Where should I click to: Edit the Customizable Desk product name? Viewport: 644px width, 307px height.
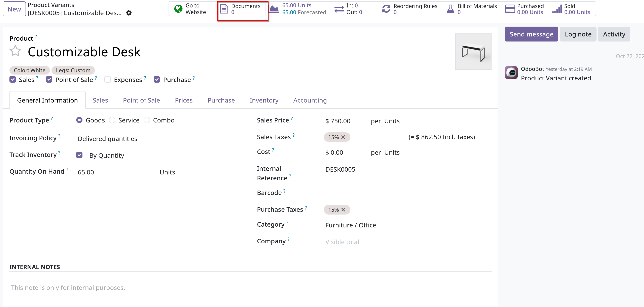click(x=84, y=52)
